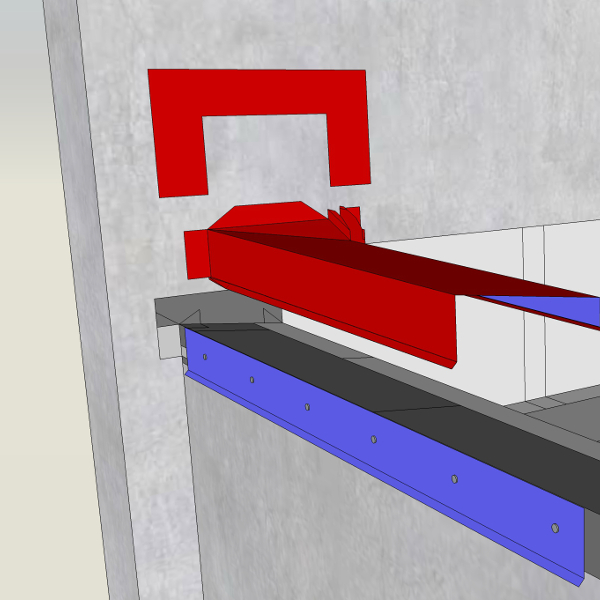Select the red U-shaped bracket's top bar
This screenshot has height=600, width=600.
click(260, 92)
